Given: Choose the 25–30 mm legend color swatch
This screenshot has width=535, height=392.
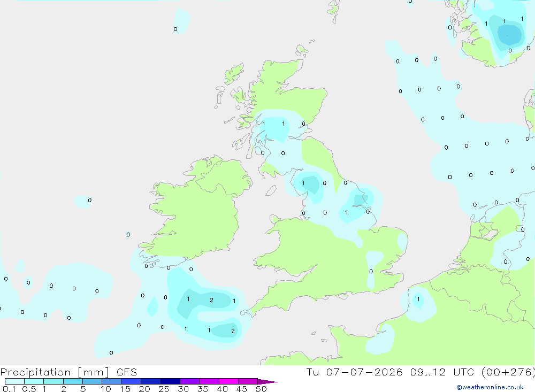Looking at the screenshot, I should [x=170, y=381].
